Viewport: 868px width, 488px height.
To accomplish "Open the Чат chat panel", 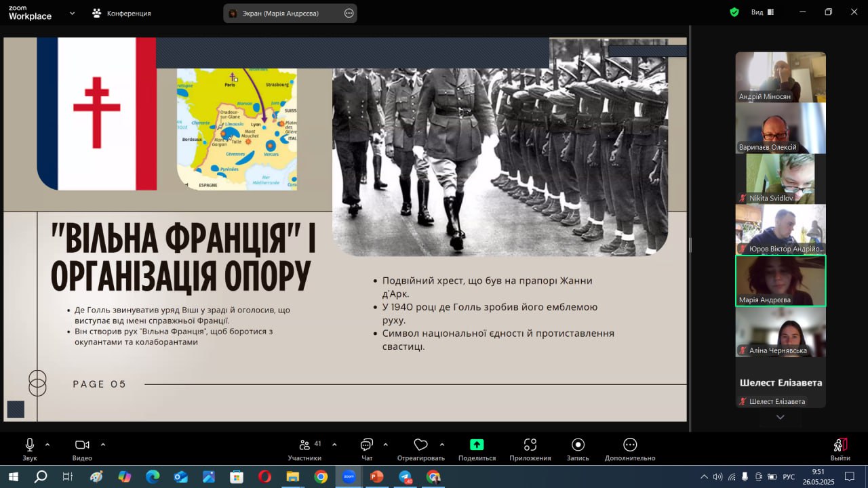I will click(x=367, y=449).
